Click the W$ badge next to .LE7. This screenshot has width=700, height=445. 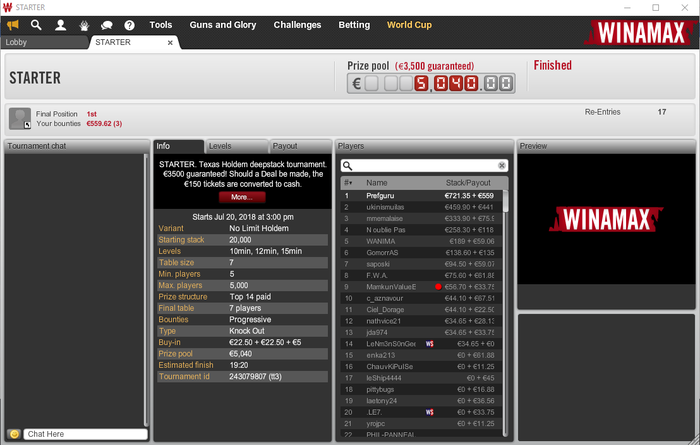429,412
